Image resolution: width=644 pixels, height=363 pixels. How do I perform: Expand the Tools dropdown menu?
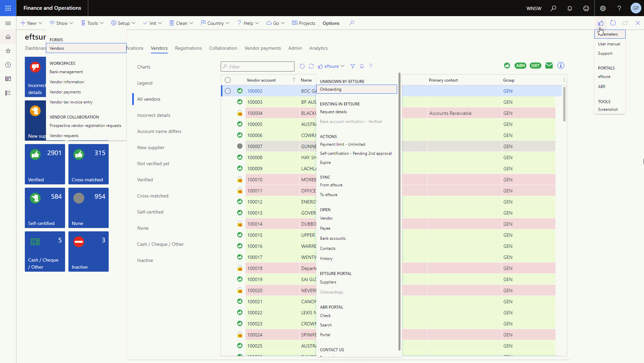tap(92, 23)
